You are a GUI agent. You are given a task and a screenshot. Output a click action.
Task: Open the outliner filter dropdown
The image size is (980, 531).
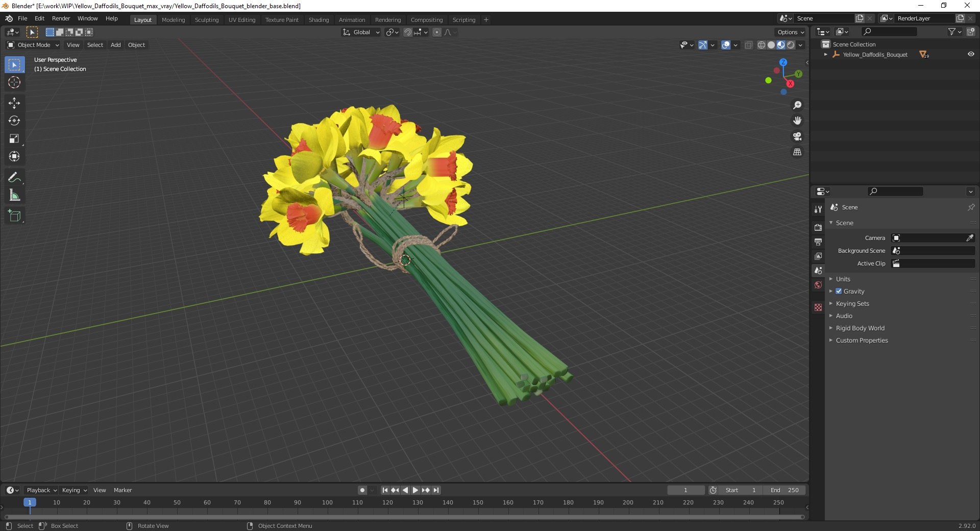point(954,32)
